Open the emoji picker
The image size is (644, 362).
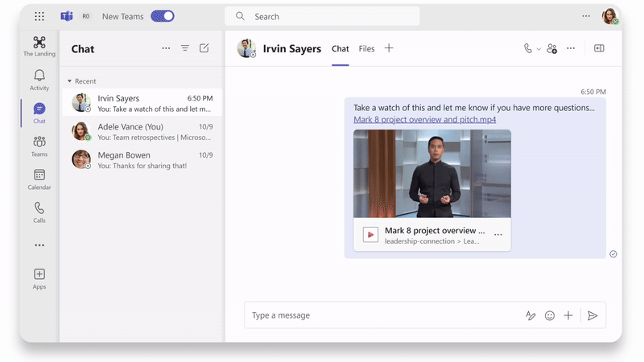click(x=550, y=315)
